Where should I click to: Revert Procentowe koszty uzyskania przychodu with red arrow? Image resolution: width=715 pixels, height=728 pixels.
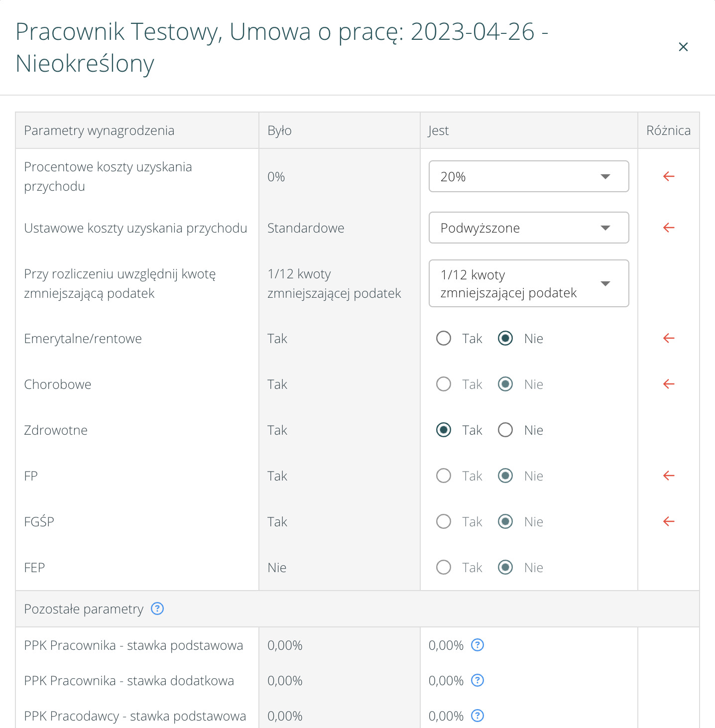tap(669, 176)
